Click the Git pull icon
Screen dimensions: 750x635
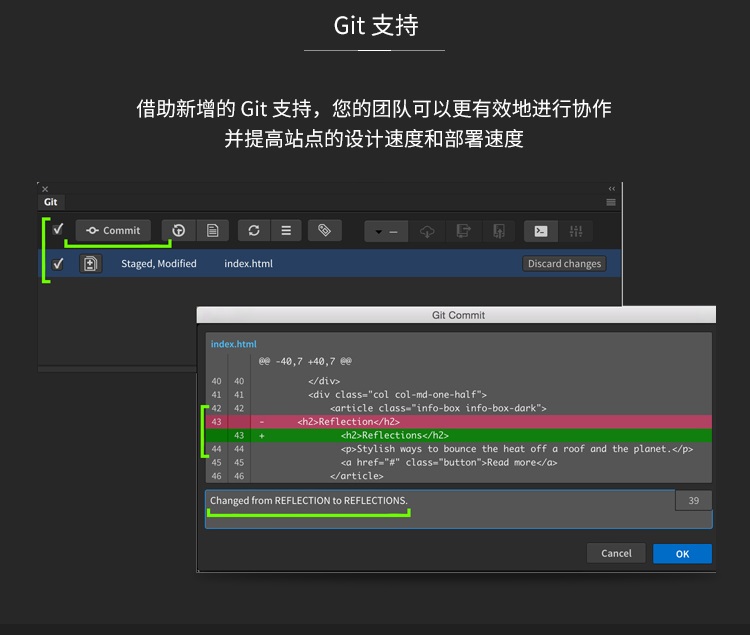[x=463, y=231]
